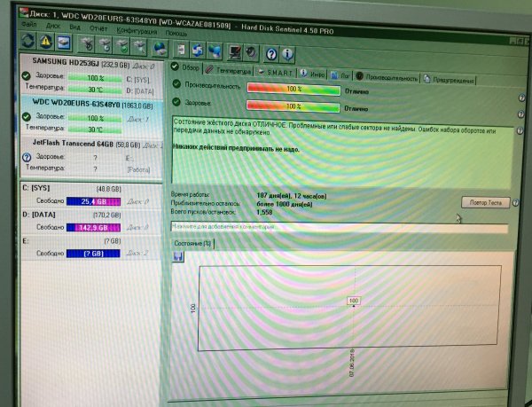Click the yellow warning triangle toolbar icon
Image resolution: width=532 pixels, height=407 pixels.
(45, 43)
